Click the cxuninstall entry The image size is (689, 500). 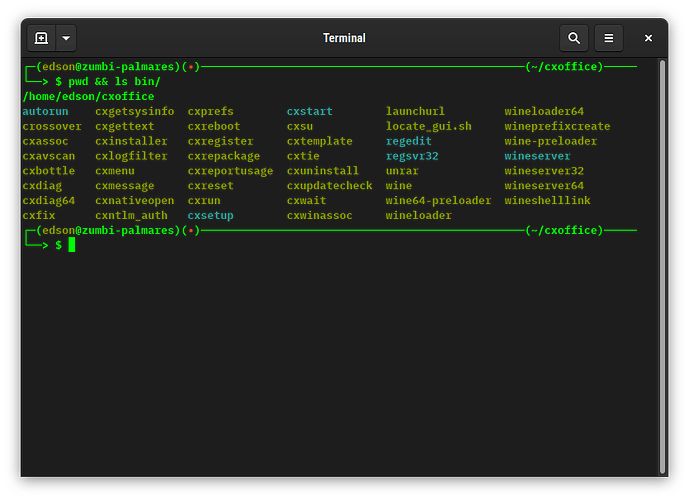tap(323, 170)
